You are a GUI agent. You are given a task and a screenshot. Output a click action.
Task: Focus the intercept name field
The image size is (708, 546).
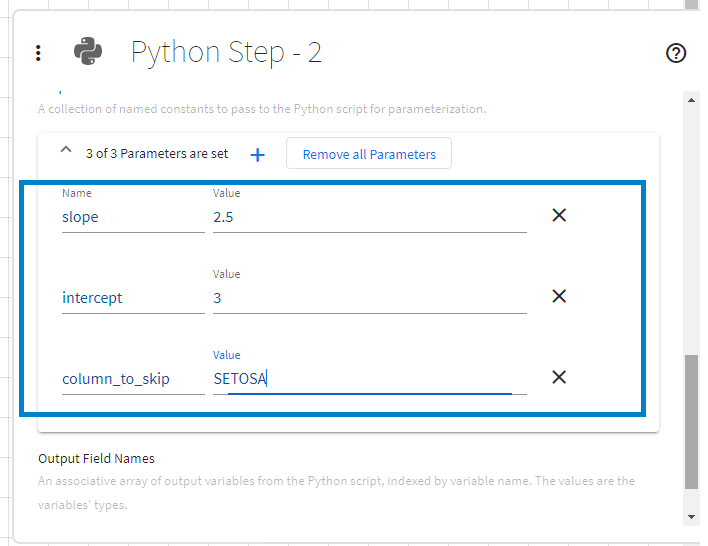(132, 298)
